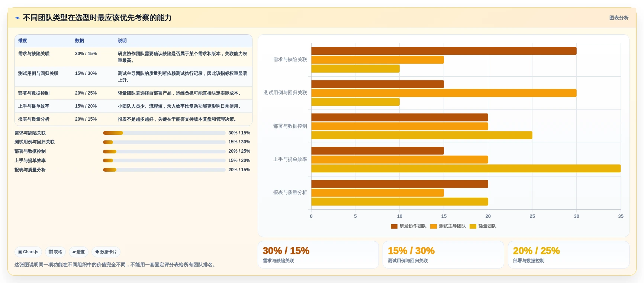This screenshot has height=283, width=644.
Task: Click the 测试主导团队 legend color swatch
Action: click(x=434, y=226)
